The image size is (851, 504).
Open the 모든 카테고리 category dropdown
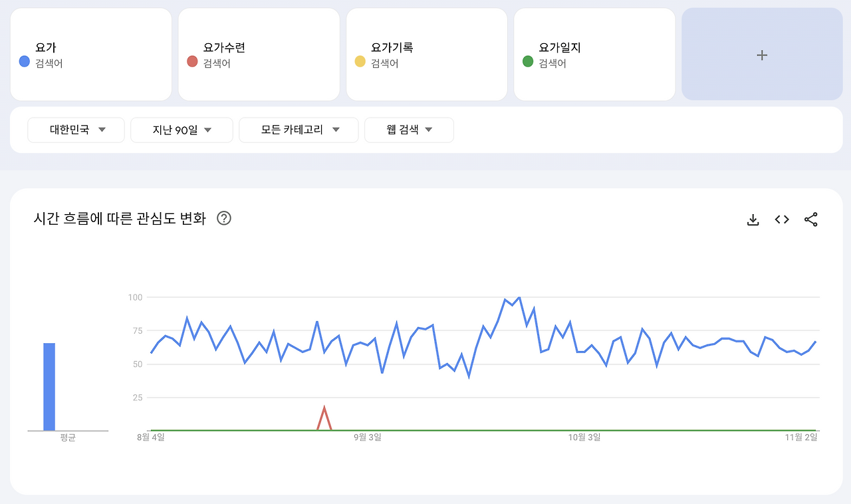299,130
